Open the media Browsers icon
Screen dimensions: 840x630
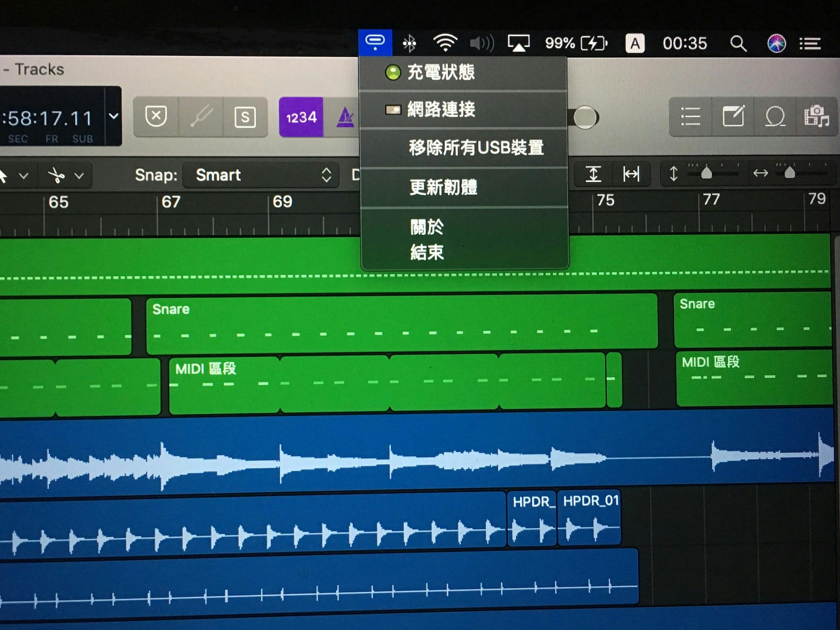point(816,116)
